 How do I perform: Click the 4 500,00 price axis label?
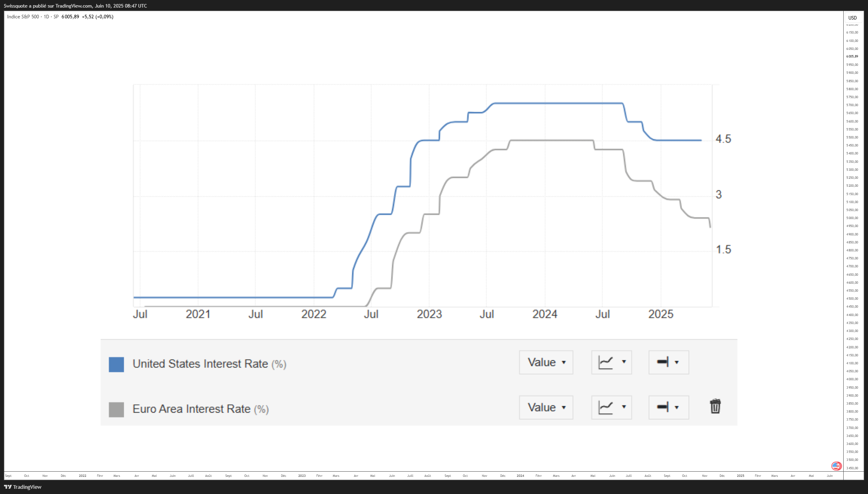[x=852, y=298]
